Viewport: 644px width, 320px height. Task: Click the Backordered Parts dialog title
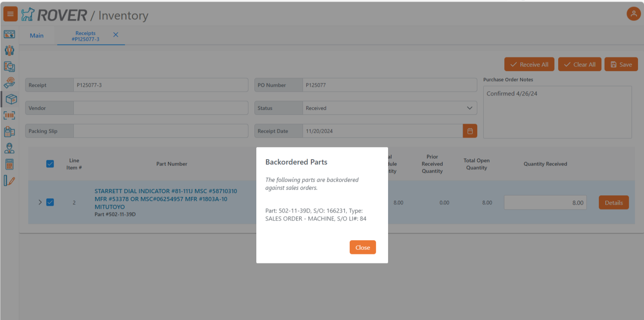pos(296,162)
